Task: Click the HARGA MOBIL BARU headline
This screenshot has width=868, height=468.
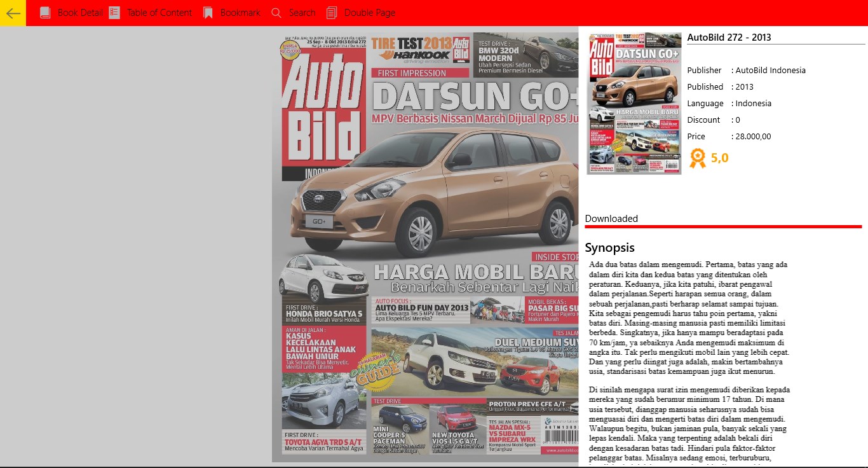Action: (x=476, y=272)
